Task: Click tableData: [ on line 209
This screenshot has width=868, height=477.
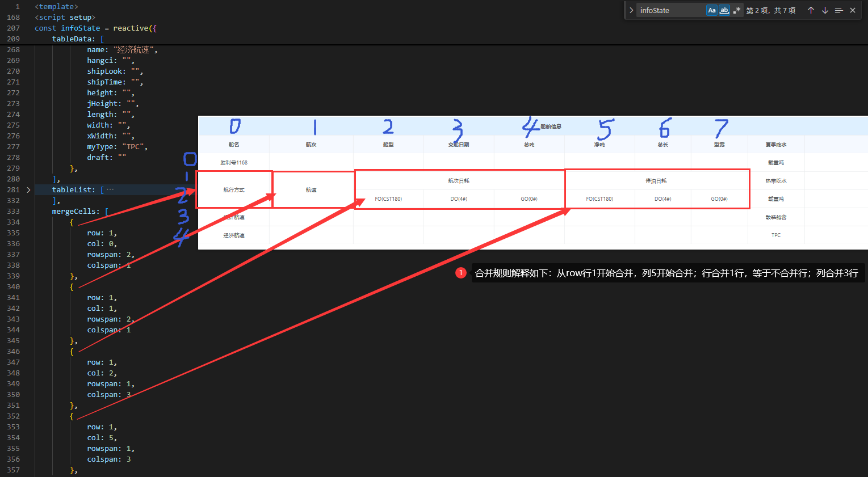Action: 78,39
